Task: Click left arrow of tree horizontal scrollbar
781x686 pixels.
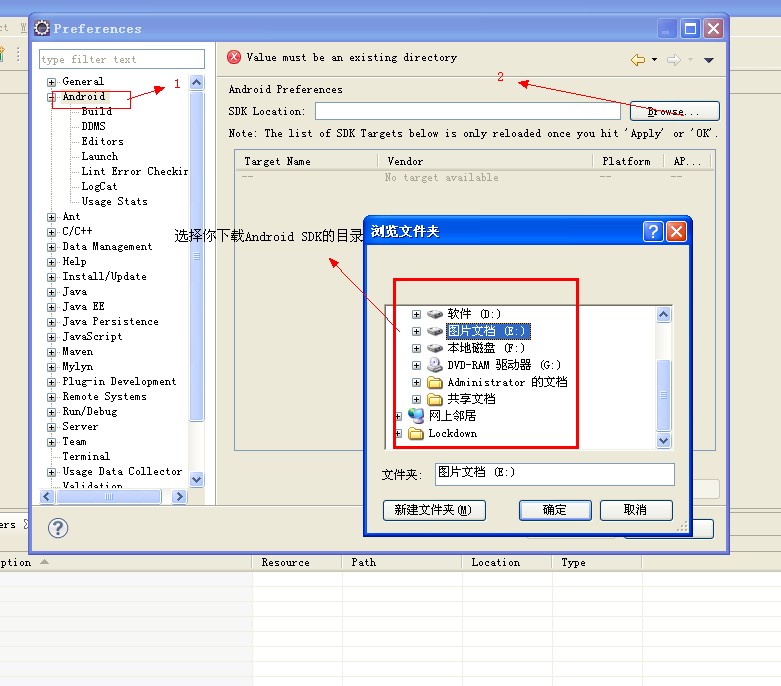Action: click(47, 496)
